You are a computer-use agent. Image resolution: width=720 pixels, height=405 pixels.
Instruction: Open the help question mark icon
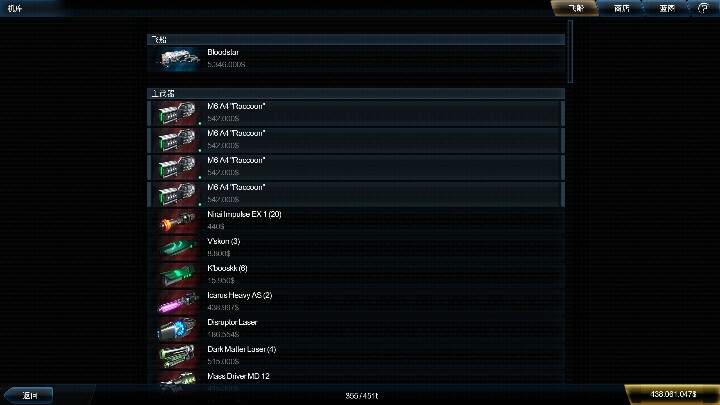703,8
